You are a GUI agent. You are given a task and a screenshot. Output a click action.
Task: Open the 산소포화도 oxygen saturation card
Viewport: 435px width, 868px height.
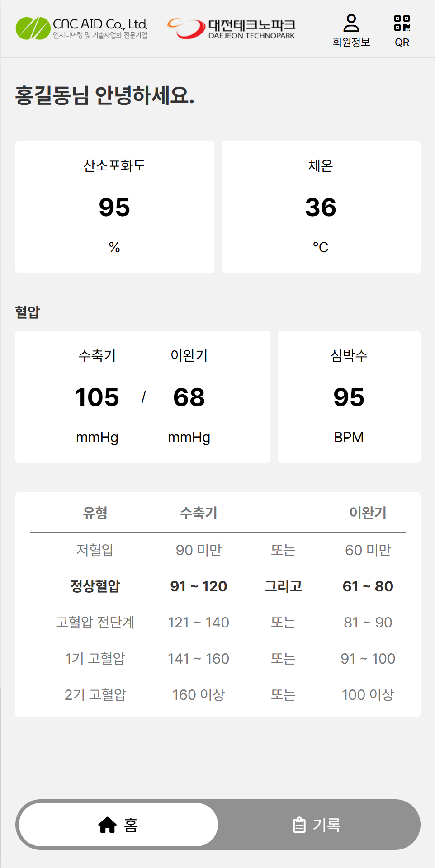click(x=115, y=206)
